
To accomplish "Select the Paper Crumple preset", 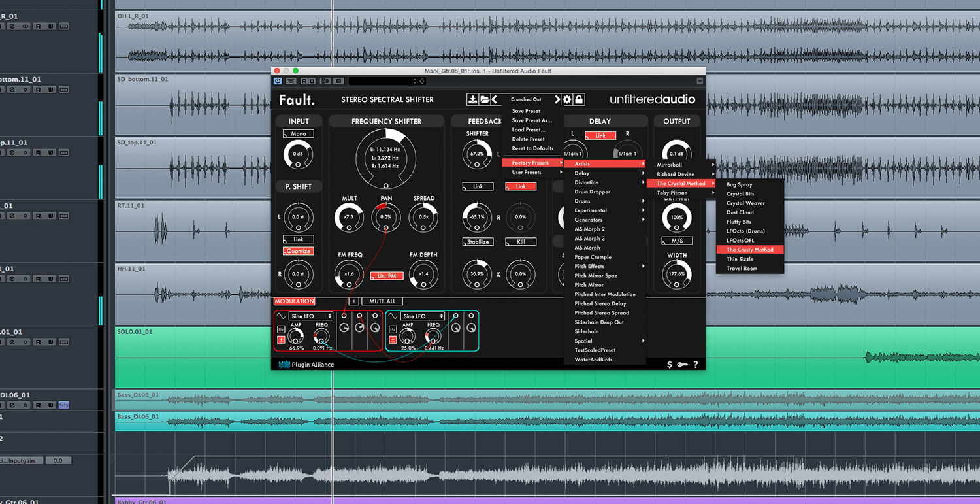I will [606, 257].
